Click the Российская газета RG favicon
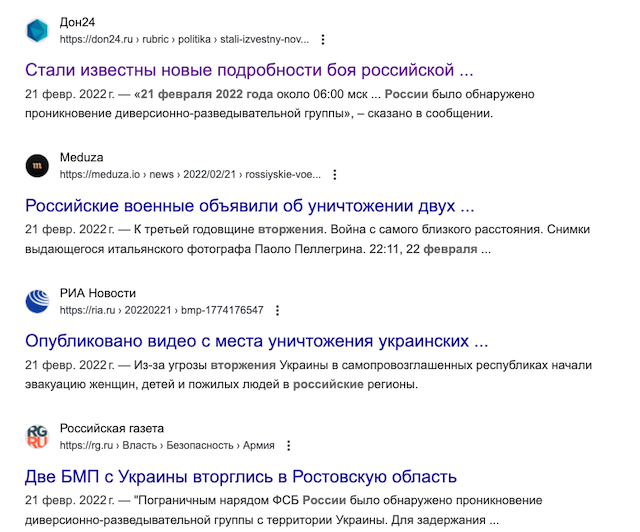 37,436
